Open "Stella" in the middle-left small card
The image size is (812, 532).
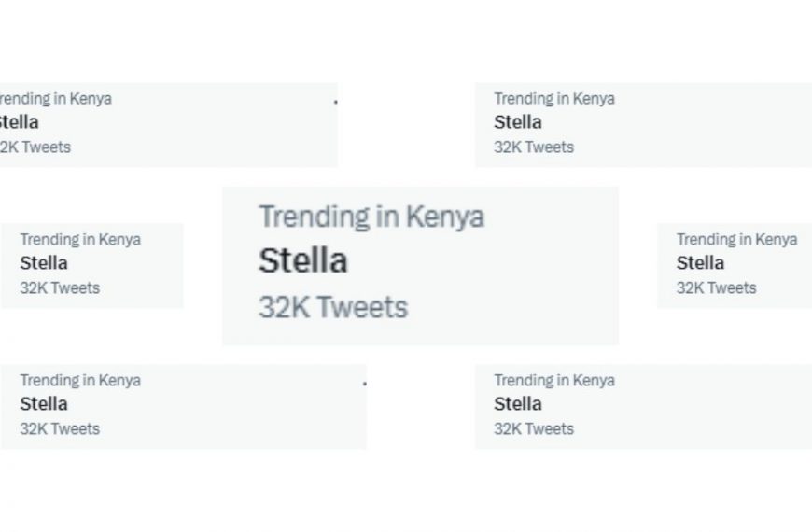(x=44, y=263)
